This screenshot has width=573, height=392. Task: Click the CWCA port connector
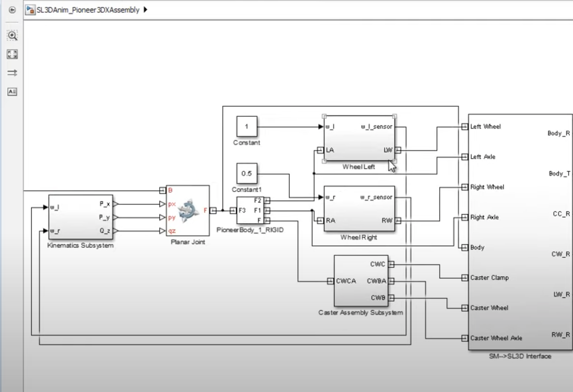330,281
